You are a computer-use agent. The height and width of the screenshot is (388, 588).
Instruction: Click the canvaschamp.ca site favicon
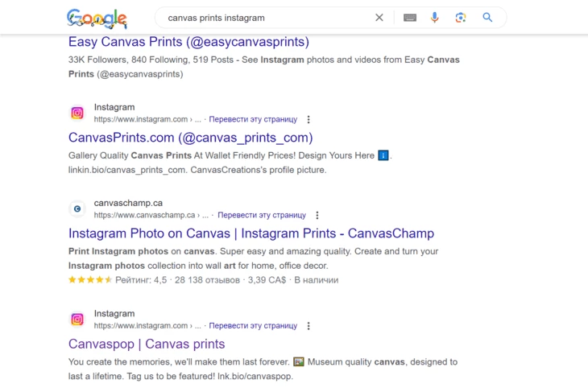[x=77, y=208]
